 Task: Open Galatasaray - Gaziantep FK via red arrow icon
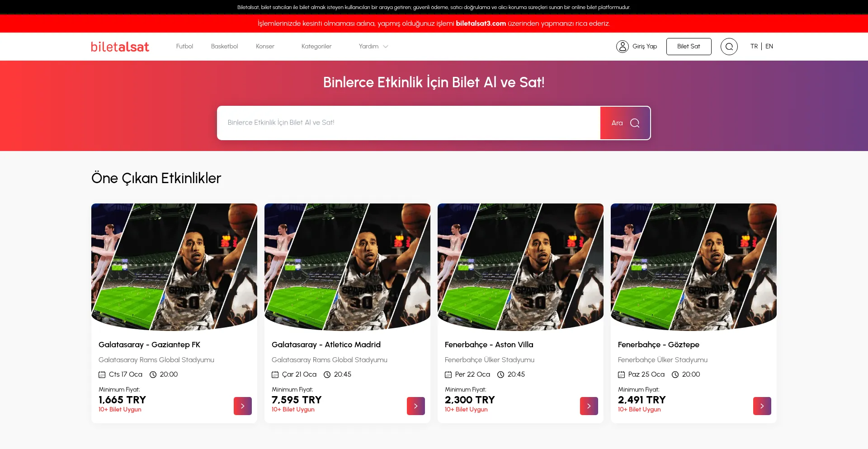(242, 406)
